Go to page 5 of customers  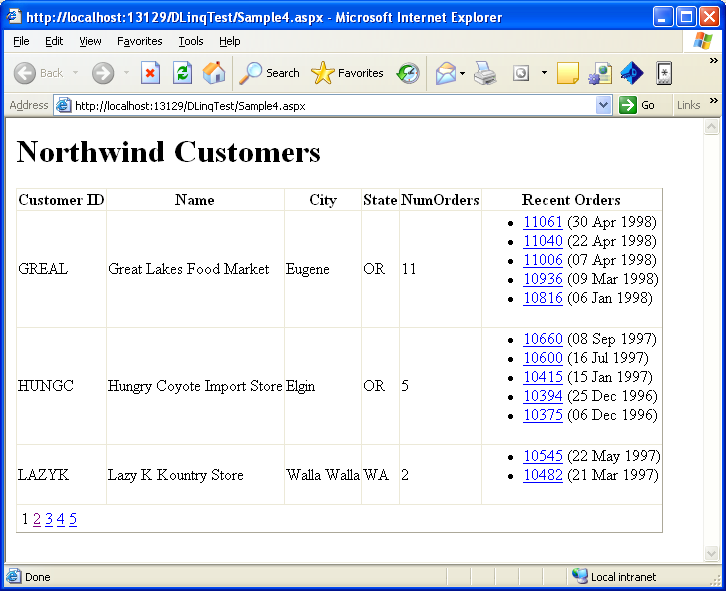[73, 519]
